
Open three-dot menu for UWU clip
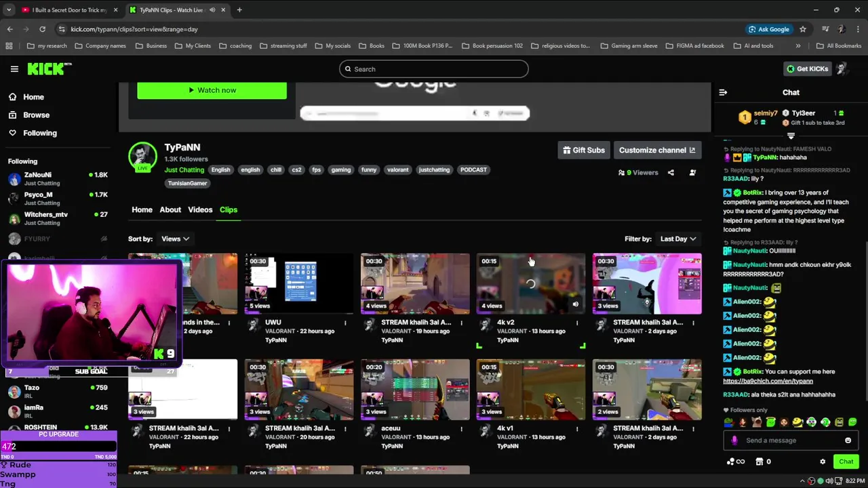345,323
